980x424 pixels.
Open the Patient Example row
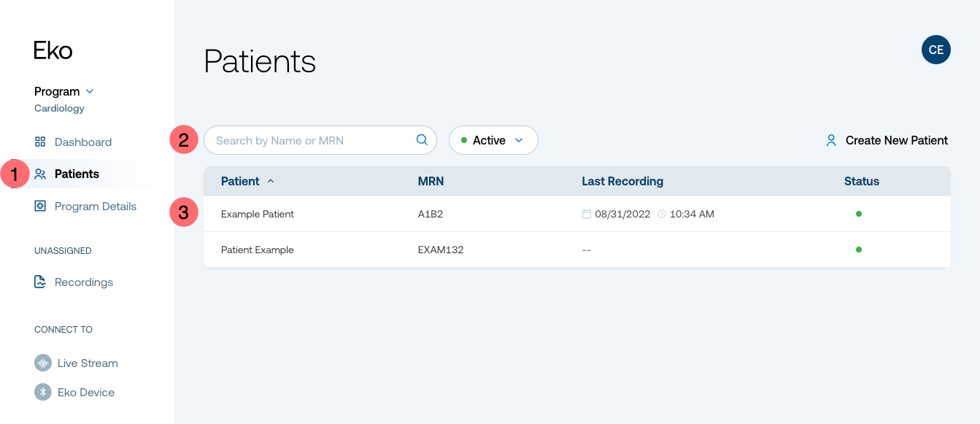pos(577,250)
